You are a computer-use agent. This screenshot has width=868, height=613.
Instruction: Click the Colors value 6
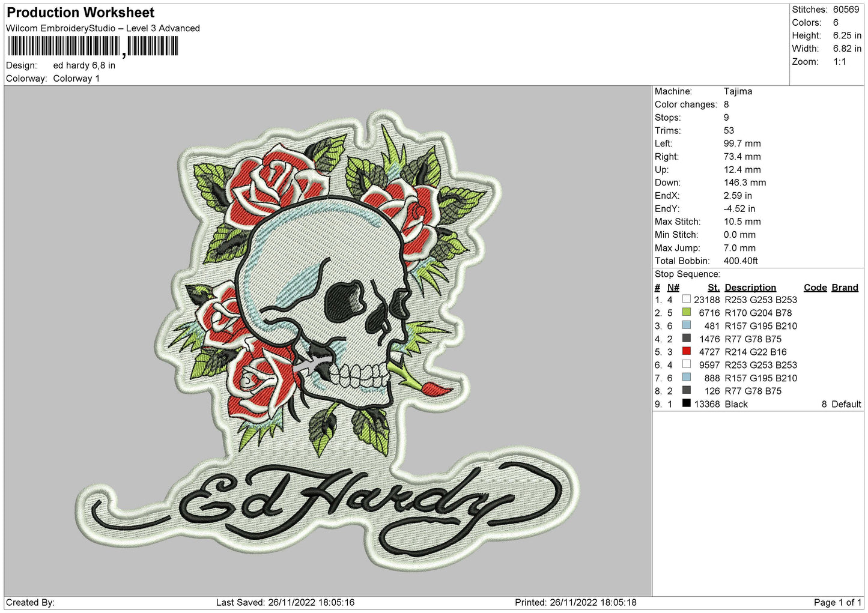(x=836, y=23)
